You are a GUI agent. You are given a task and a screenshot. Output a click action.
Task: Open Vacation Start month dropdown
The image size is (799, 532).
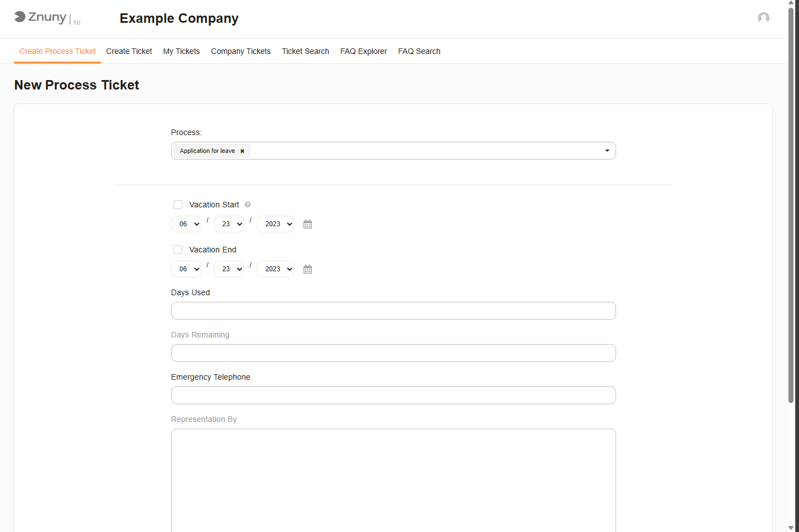point(186,224)
